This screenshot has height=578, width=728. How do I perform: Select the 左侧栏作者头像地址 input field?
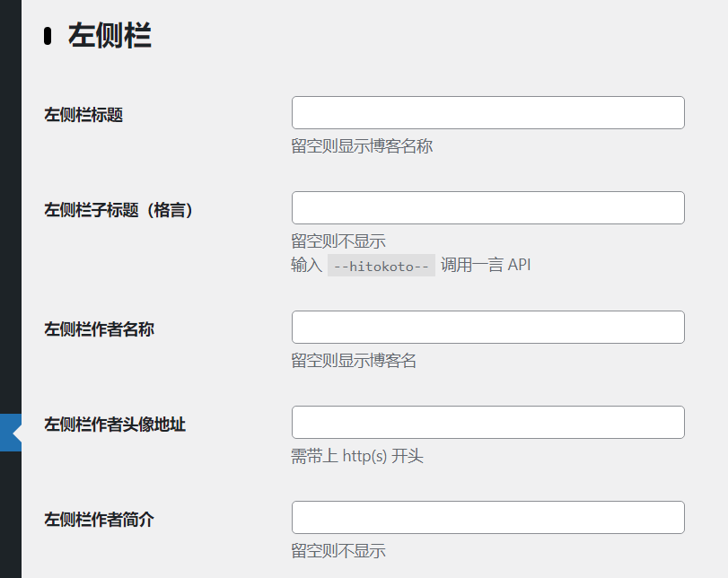[487, 423]
